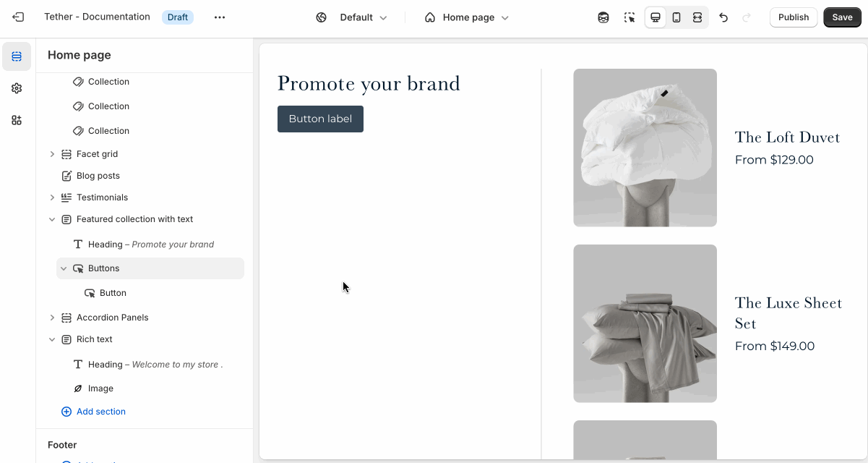Click the Luxe Sheet Set product image
The width and height of the screenshot is (868, 463).
pyautogui.click(x=645, y=323)
